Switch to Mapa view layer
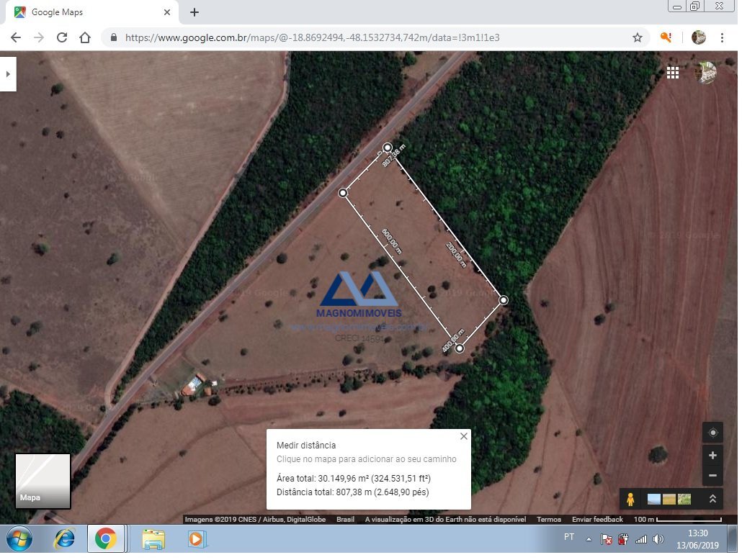This screenshot has width=742, height=560. coord(43,481)
